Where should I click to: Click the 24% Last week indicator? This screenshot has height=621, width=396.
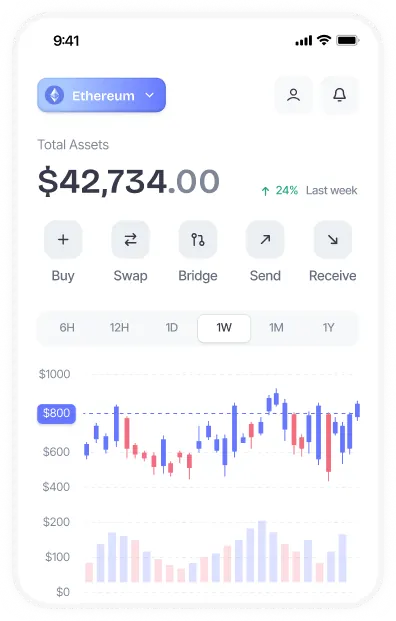(309, 190)
